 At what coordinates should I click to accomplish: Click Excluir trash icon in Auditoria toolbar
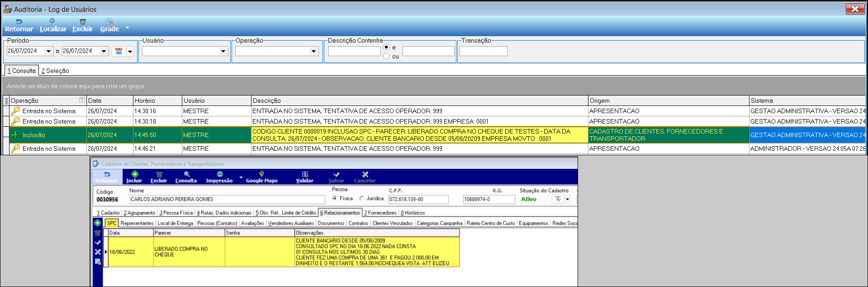82,21
